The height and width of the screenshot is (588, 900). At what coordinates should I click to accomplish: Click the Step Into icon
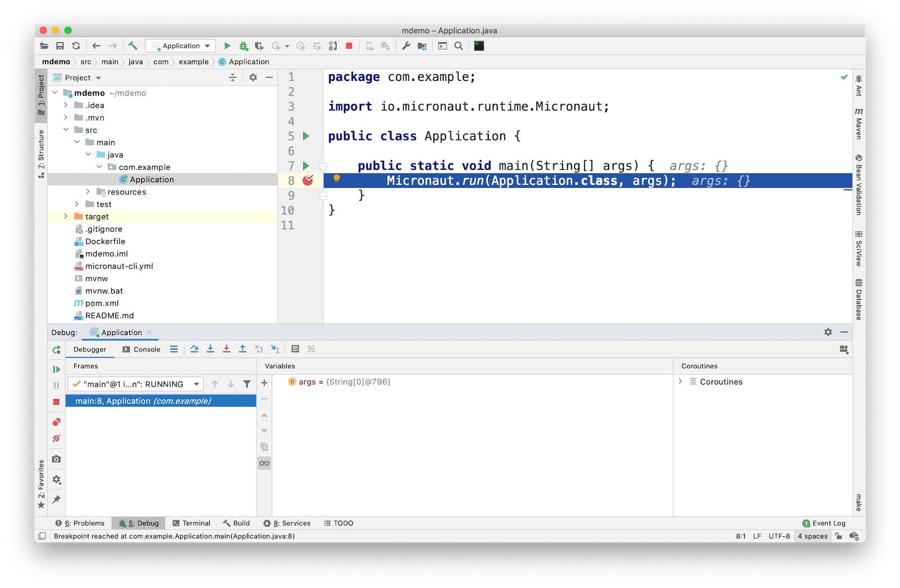point(210,349)
